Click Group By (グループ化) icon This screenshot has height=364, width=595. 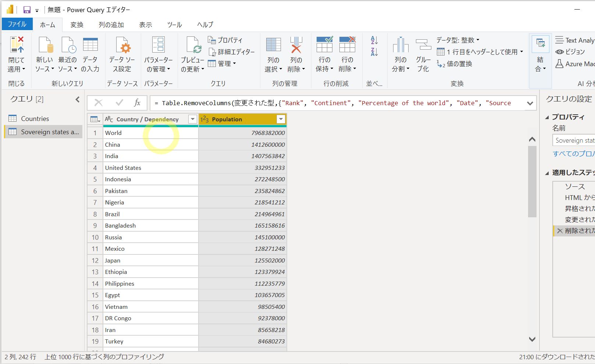(423, 44)
